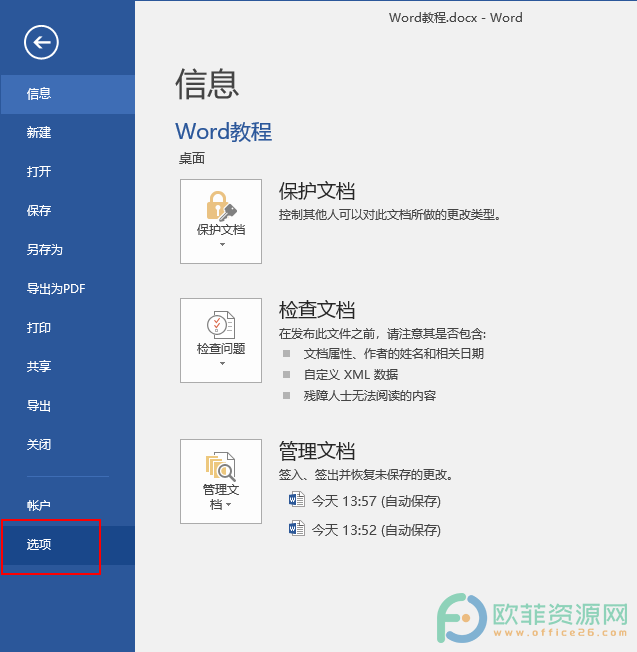
Task: Click Word icon beside 今天 13:52 version
Action: point(297,528)
